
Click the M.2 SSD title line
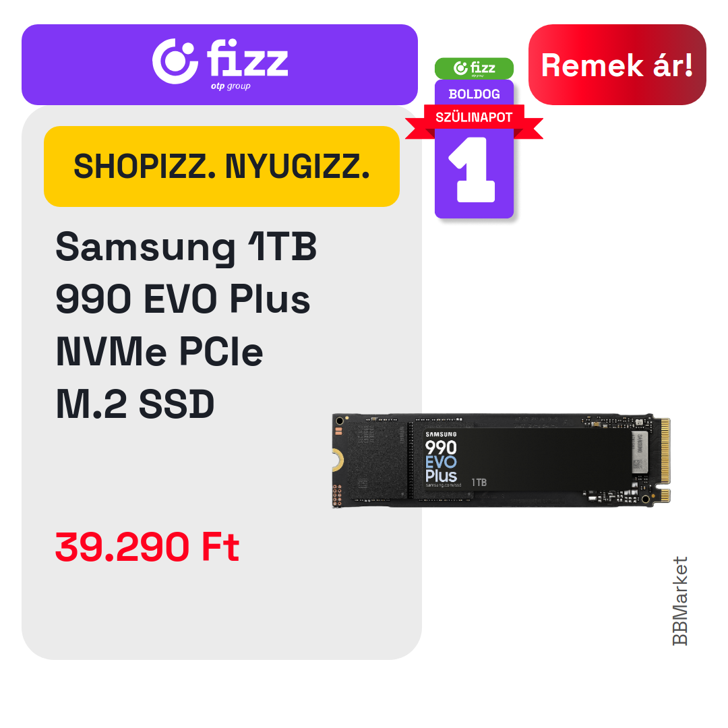[x=135, y=404]
